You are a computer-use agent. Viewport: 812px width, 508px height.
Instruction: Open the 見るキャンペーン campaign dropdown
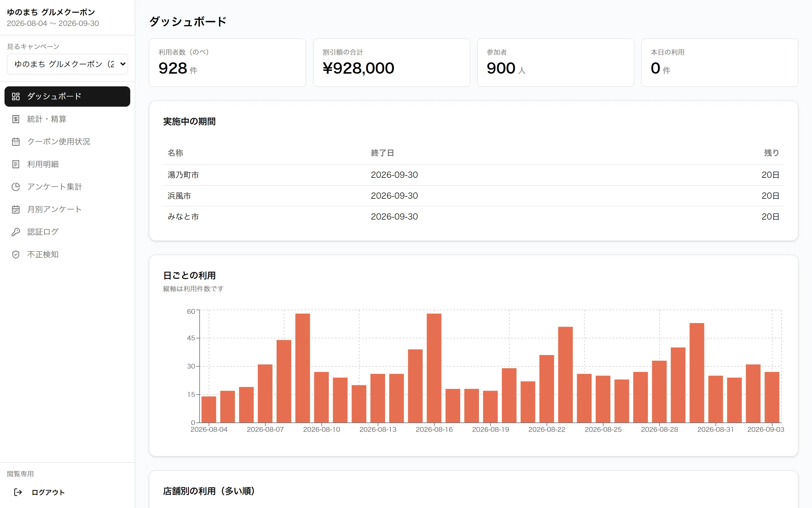coord(67,64)
